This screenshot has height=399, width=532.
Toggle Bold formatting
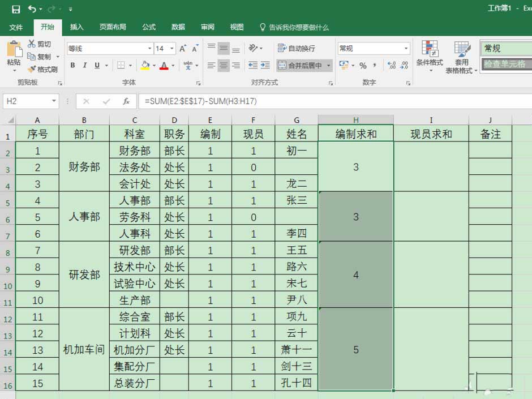coord(72,66)
